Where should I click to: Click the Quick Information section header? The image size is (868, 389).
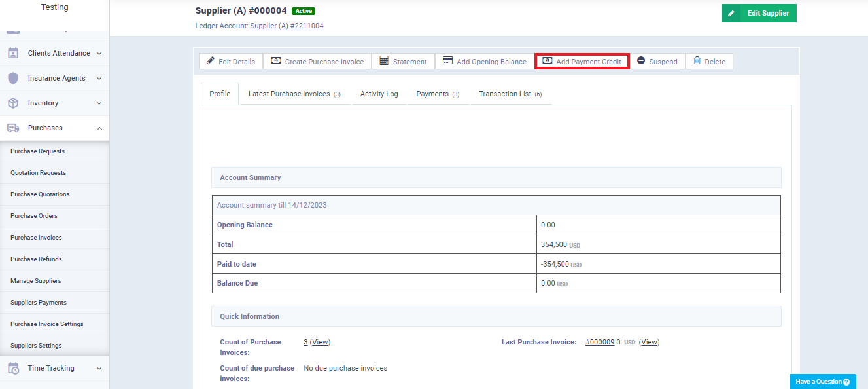496,316
